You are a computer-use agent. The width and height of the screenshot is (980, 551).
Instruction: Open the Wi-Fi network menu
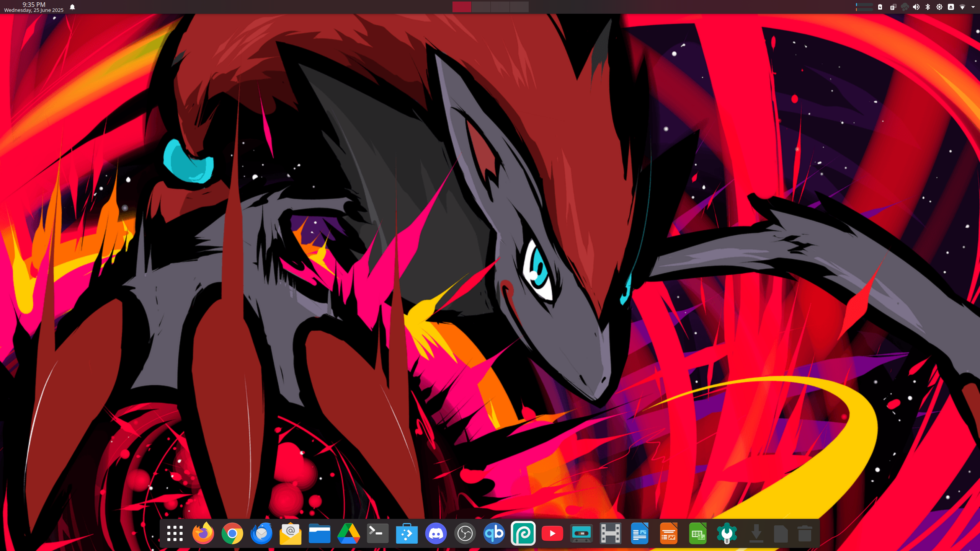[x=962, y=7]
